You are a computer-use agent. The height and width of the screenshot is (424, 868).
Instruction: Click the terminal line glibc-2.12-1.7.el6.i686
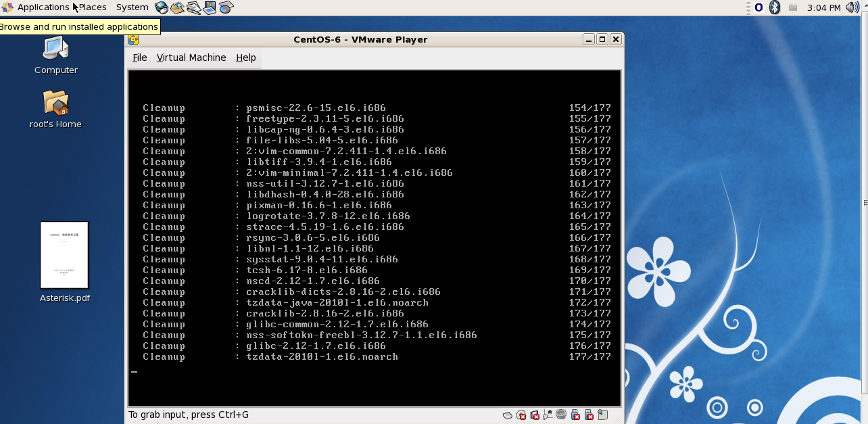316,346
